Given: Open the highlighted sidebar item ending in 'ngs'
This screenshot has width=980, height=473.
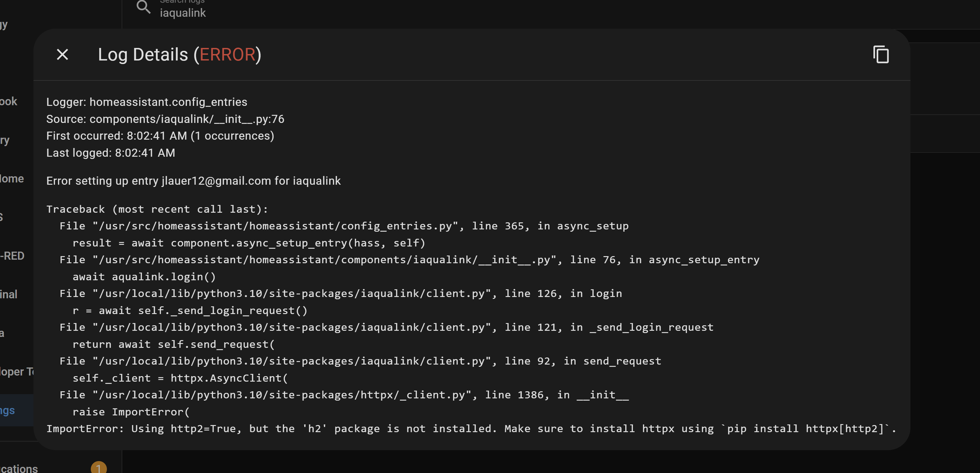Looking at the screenshot, I should click(x=17, y=410).
